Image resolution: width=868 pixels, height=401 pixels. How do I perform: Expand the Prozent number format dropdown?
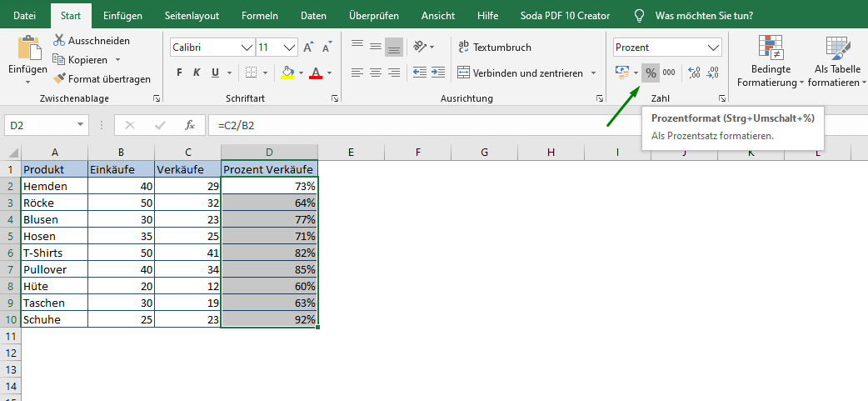coord(713,48)
